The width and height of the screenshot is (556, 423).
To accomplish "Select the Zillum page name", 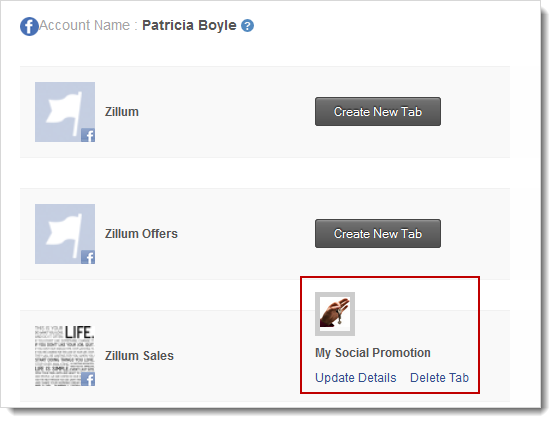I will click(122, 112).
